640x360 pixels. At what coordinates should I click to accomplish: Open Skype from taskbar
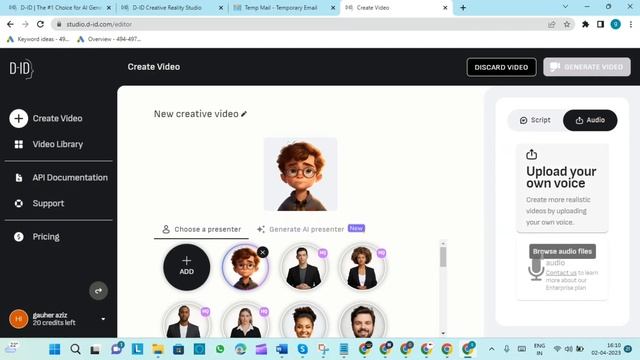302,349
